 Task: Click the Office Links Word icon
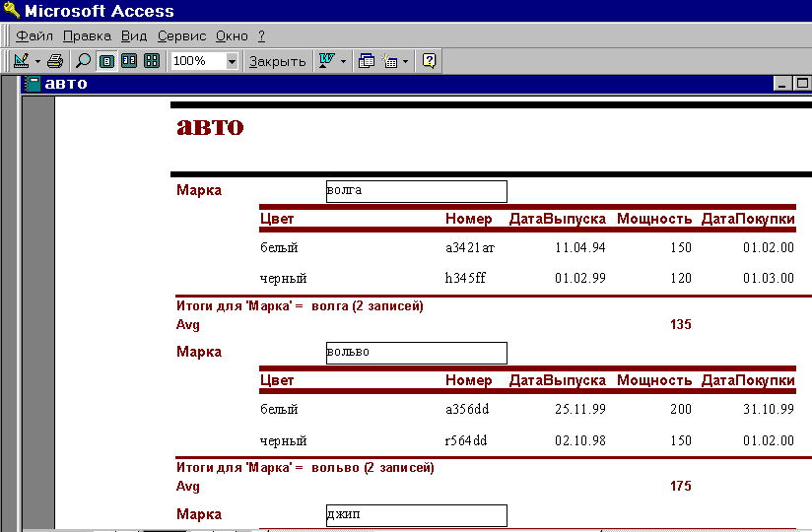pos(326,61)
